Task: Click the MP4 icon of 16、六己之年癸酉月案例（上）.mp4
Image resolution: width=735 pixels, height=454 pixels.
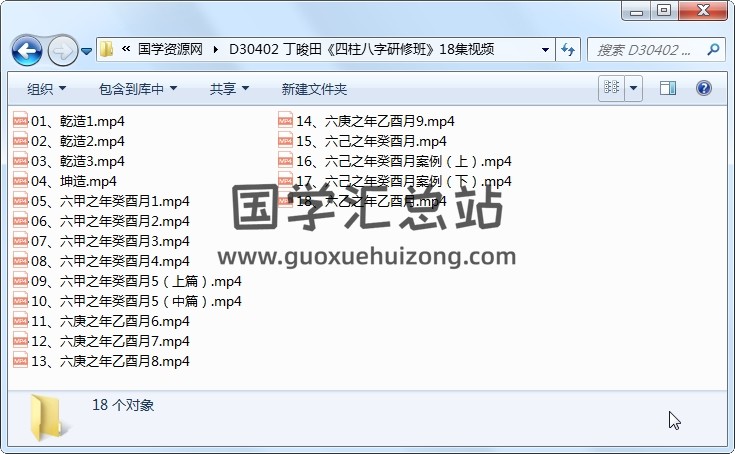Action: tap(285, 161)
